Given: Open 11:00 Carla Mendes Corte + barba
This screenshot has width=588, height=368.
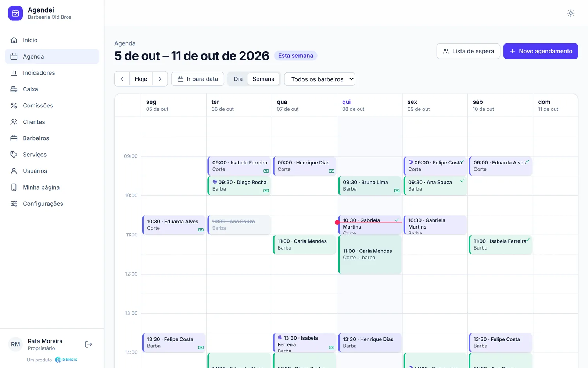Looking at the screenshot, I should tap(370, 254).
